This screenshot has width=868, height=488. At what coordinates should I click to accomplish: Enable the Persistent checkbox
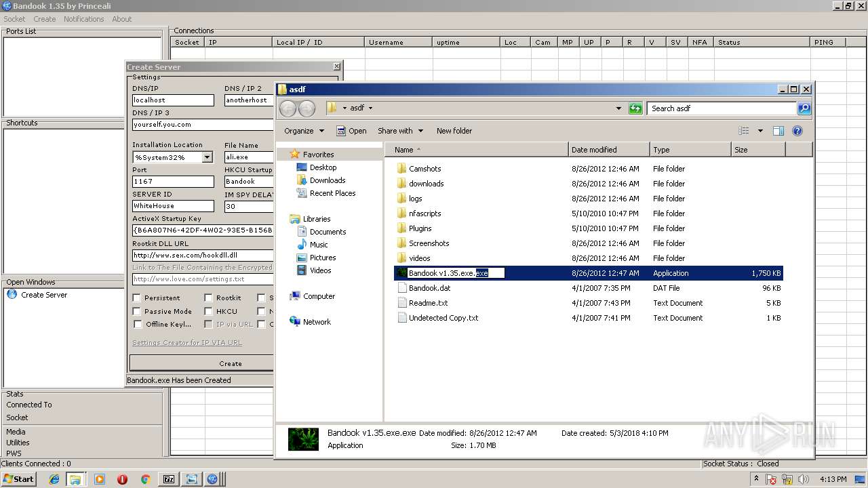click(137, 298)
